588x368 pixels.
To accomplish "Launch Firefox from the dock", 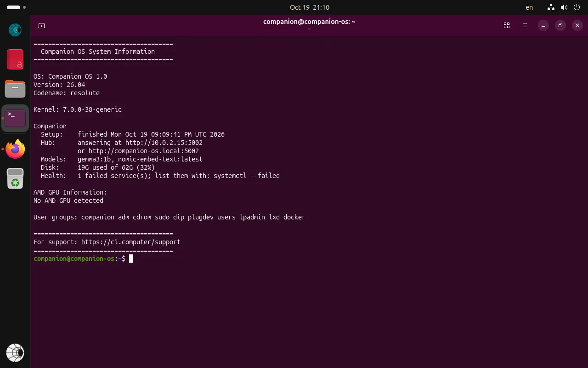I will coord(15,149).
